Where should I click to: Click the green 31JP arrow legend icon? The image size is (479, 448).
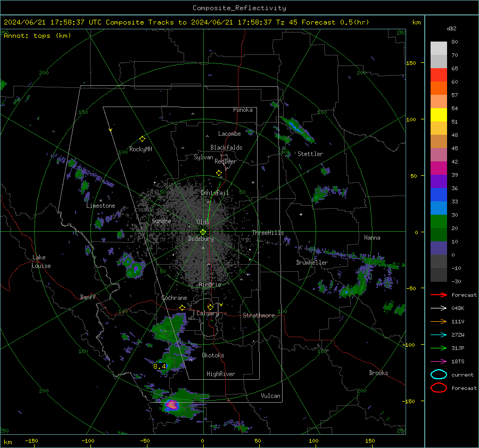pos(439,348)
